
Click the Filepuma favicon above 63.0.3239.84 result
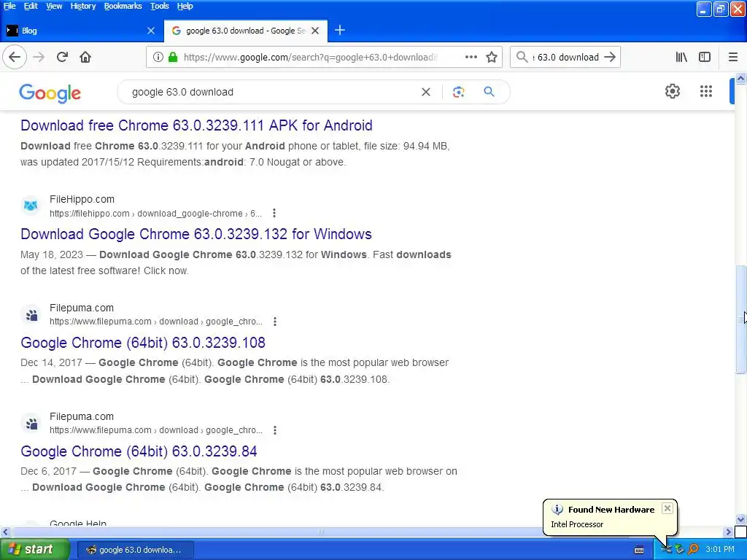click(x=31, y=423)
